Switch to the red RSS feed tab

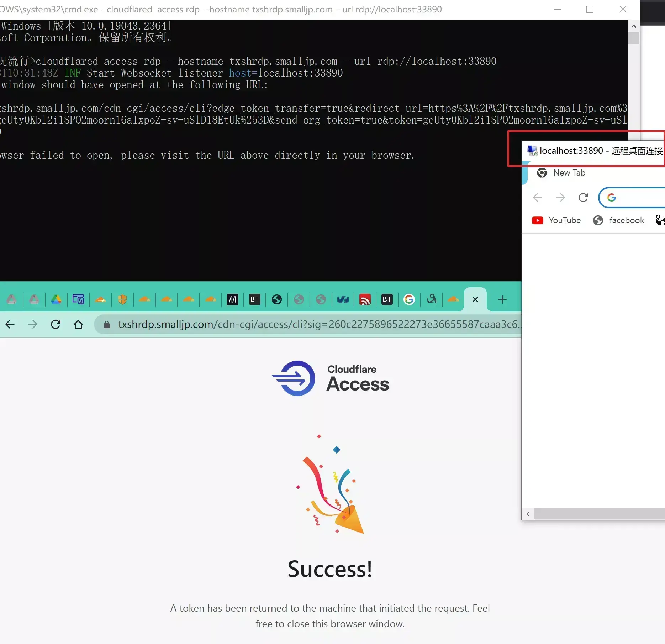click(365, 299)
